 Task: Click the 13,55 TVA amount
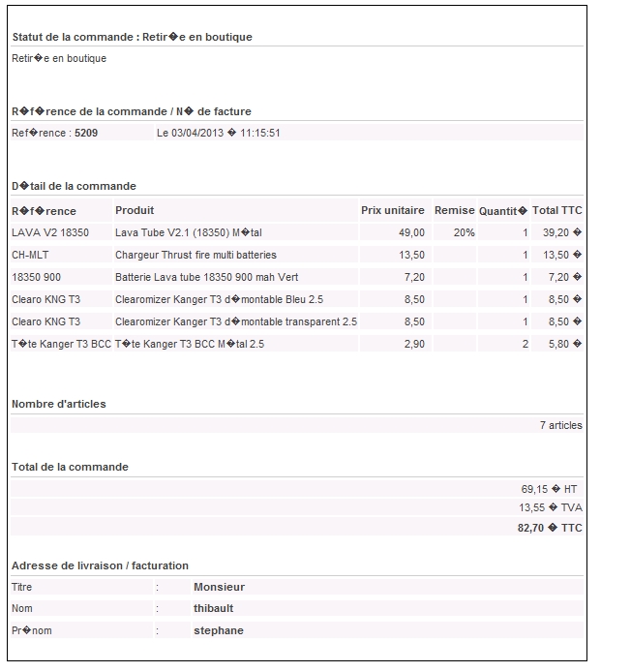pyautogui.click(x=551, y=507)
